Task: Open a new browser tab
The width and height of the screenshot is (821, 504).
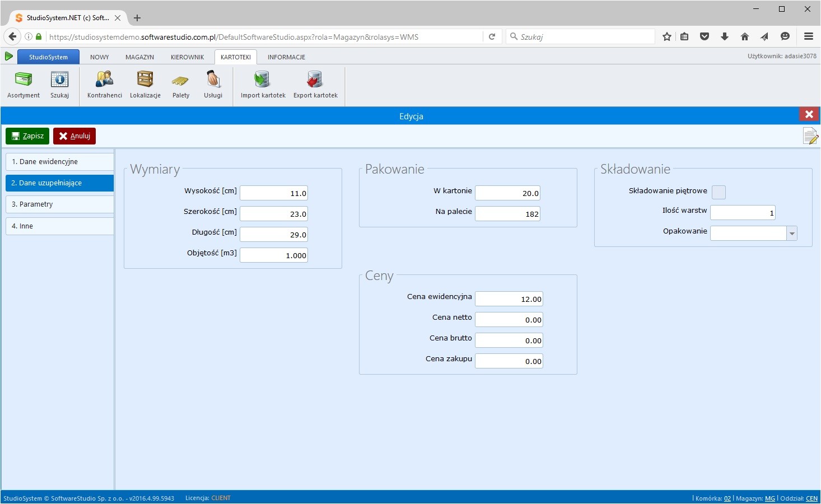Action: click(x=137, y=18)
